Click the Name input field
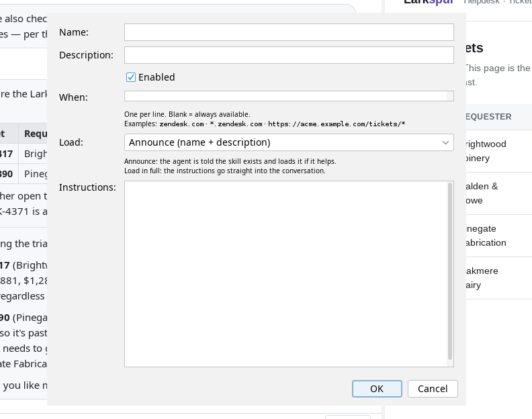 click(289, 32)
